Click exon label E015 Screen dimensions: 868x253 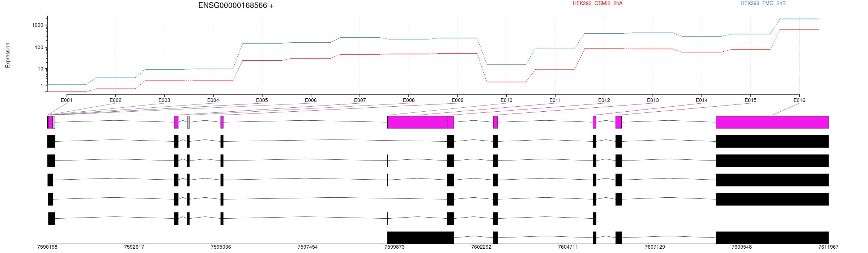[x=750, y=100]
